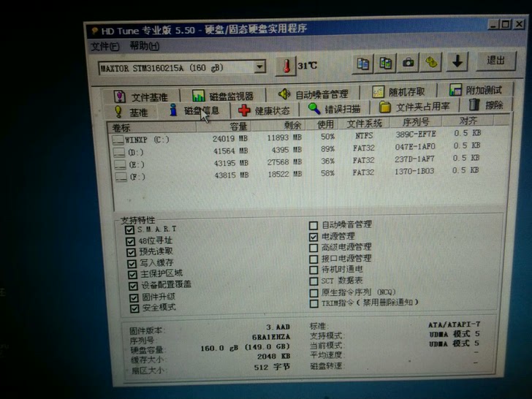
Task: Open the 擦除 tab
Action: [486, 104]
